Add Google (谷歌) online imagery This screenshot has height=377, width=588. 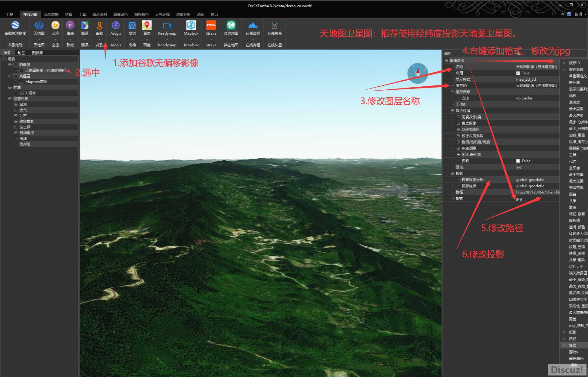click(x=99, y=25)
